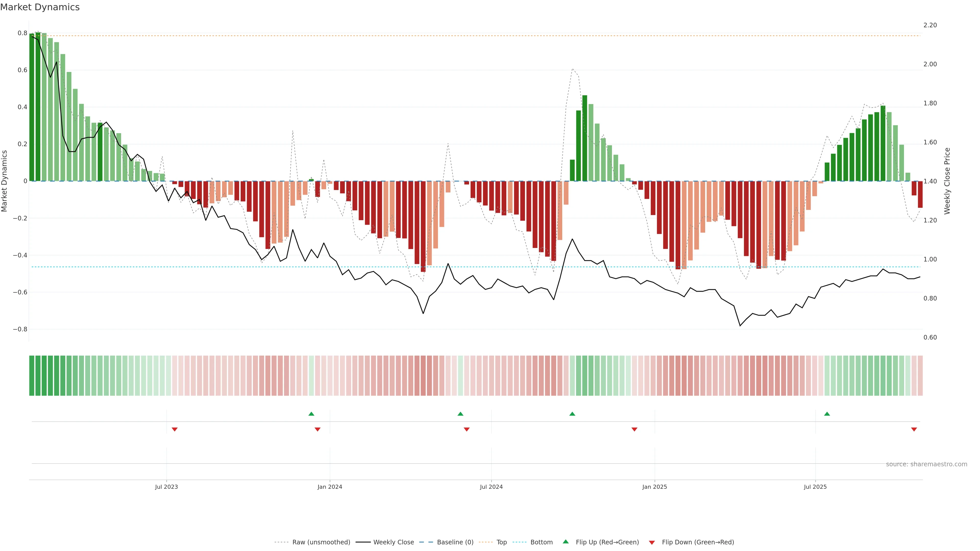Image resolution: width=980 pixels, height=551 pixels.
Task: Toggle the Bottom legend entry
Action: [541, 542]
